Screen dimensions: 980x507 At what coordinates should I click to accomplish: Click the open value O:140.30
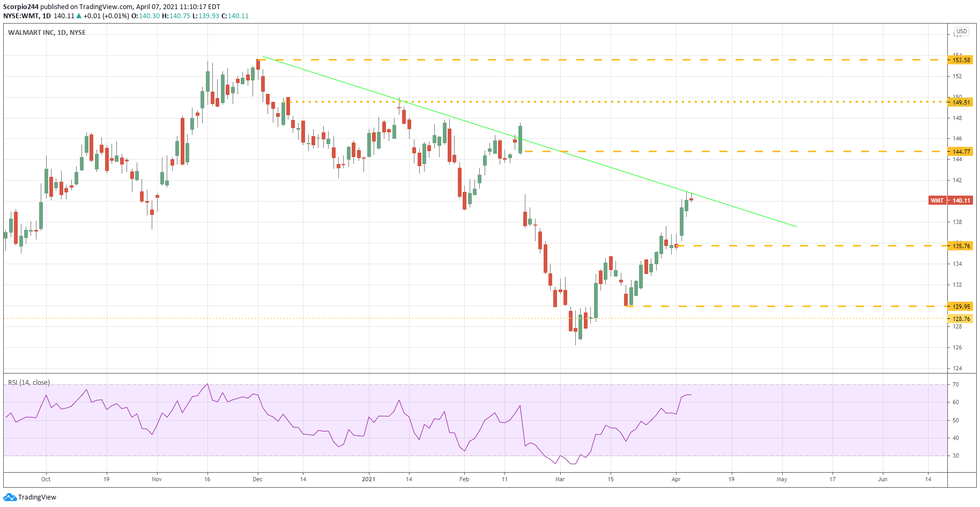146,16
